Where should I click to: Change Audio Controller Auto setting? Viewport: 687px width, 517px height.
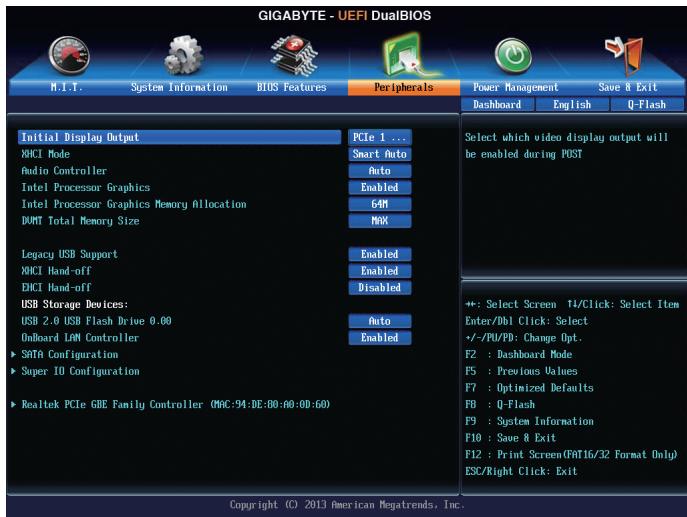(x=380, y=170)
